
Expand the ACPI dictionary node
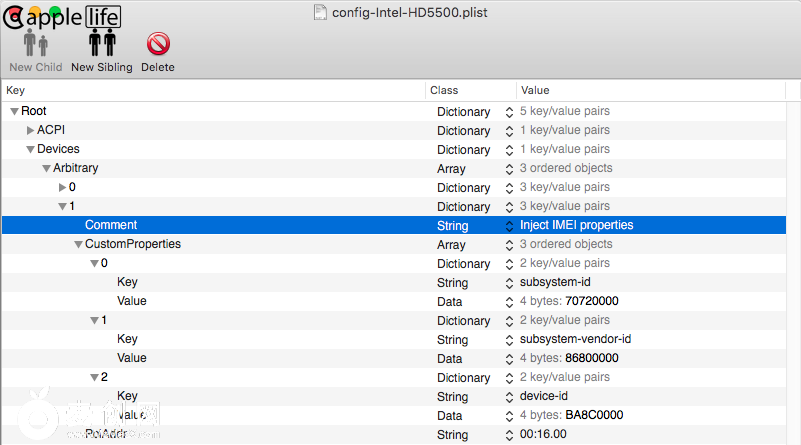[30, 131]
